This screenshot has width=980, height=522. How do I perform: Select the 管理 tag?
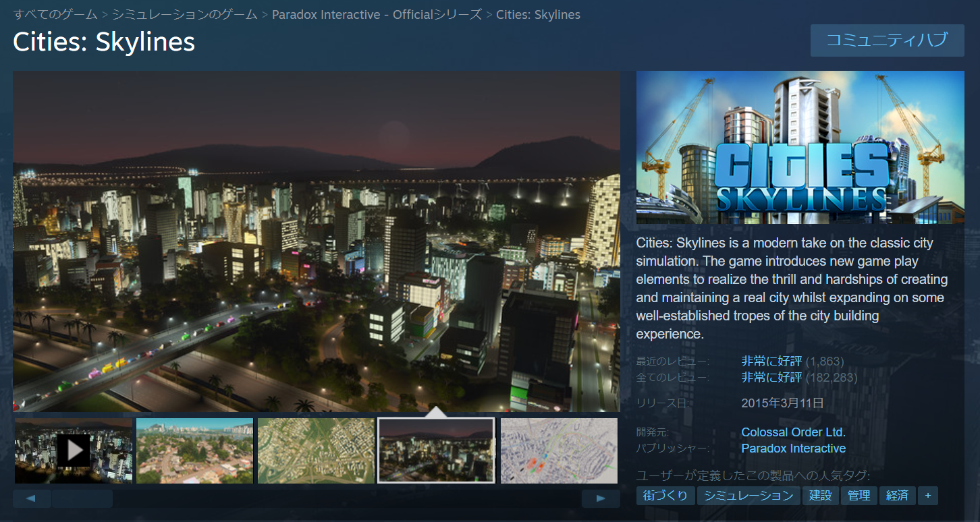[859, 496]
